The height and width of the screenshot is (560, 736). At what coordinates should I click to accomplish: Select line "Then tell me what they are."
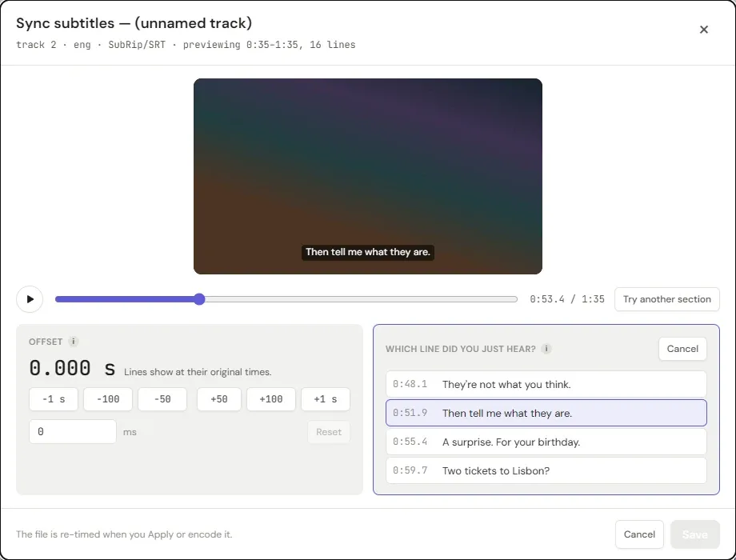tap(546, 413)
